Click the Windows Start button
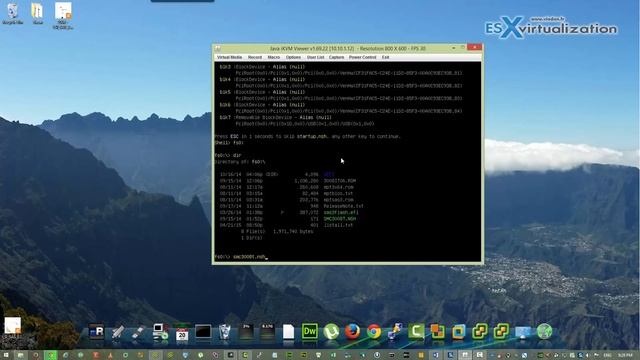The image size is (640, 360). (6, 355)
